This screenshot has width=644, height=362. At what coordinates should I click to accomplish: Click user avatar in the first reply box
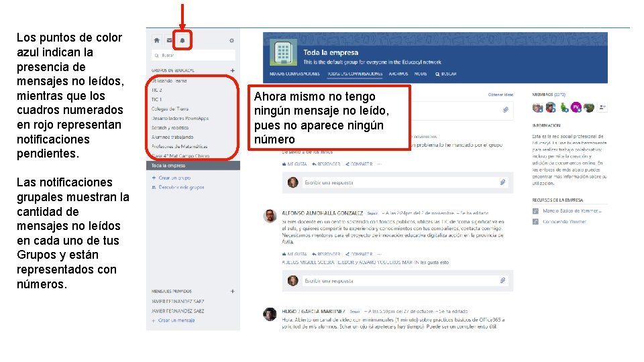[x=292, y=182]
